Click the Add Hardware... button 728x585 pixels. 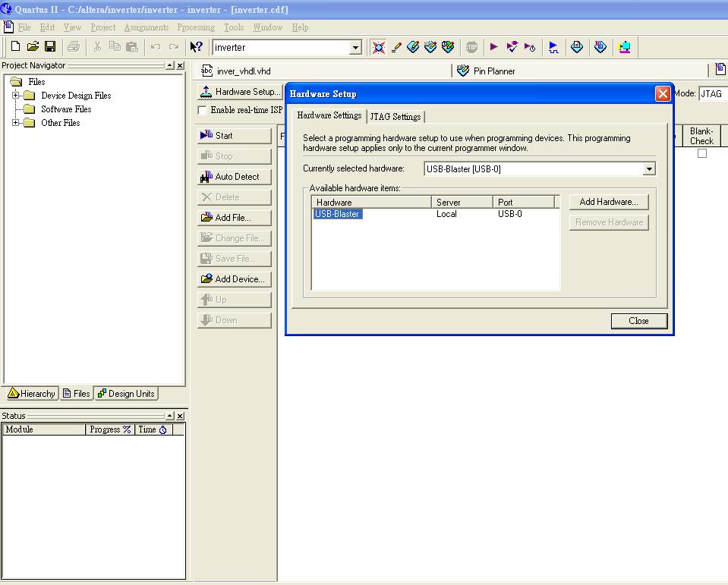tap(609, 202)
